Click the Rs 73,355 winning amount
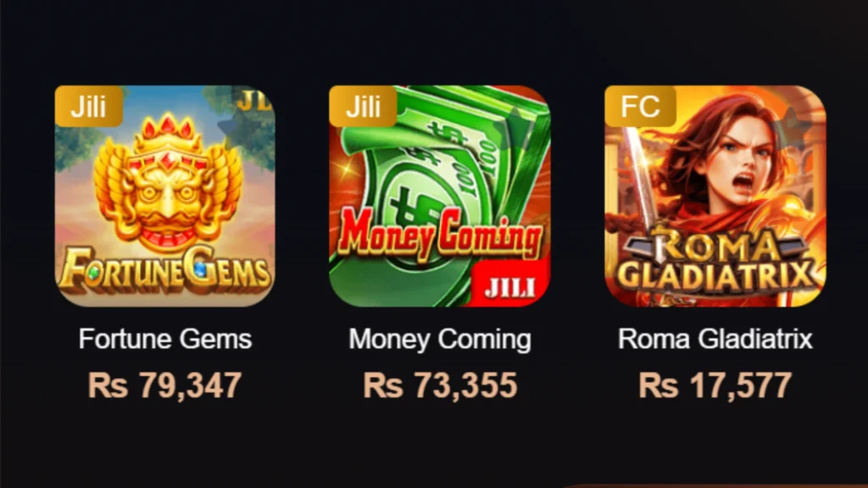Image resolution: width=868 pixels, height=488 pixels. click(440, 385)
